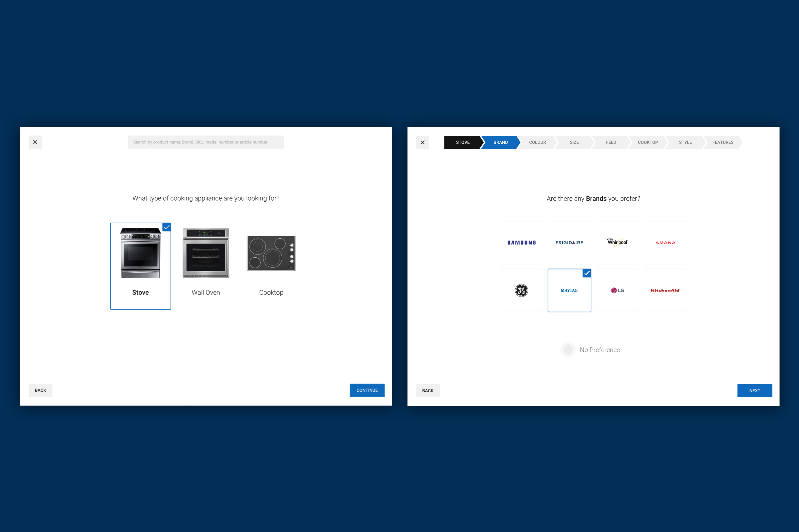Choose the Wall Oven option
This screenshot has width=799, height=532.
pyautogui.click(x=206, y=262)
